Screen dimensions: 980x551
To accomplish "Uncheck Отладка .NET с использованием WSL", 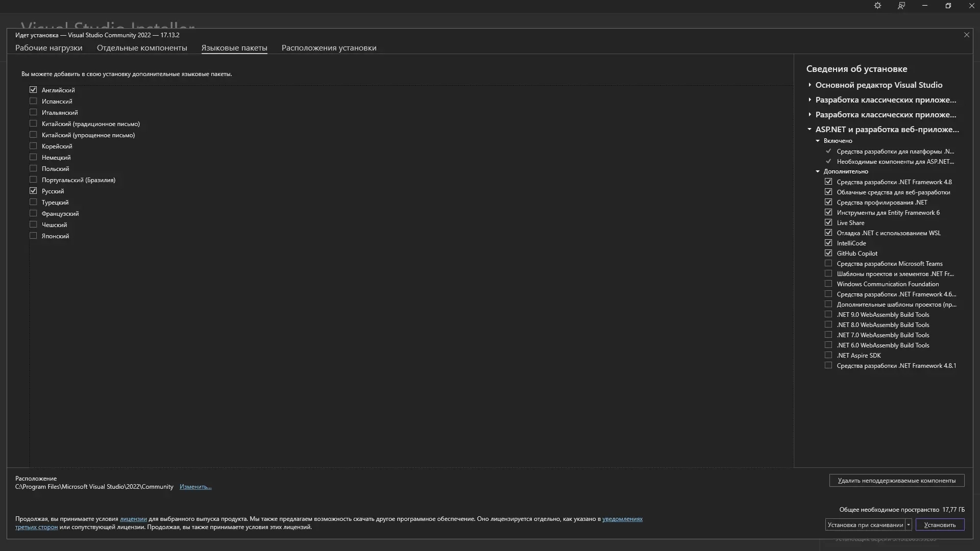I will 828,233.
